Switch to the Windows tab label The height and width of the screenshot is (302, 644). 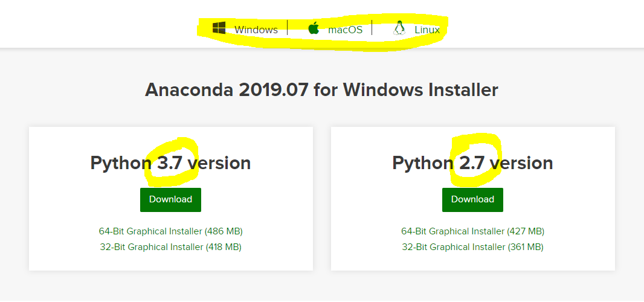coord(256,30)
